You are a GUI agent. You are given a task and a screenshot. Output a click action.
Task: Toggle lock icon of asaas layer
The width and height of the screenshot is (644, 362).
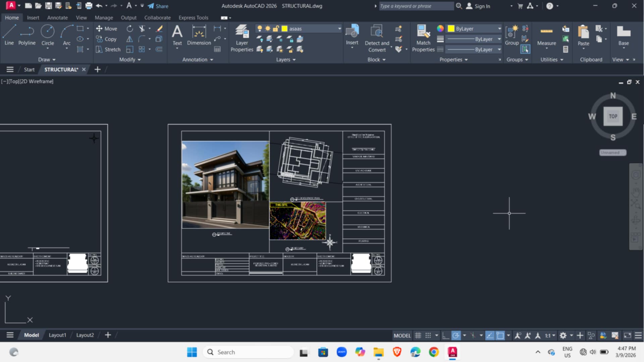click(276, 29)
